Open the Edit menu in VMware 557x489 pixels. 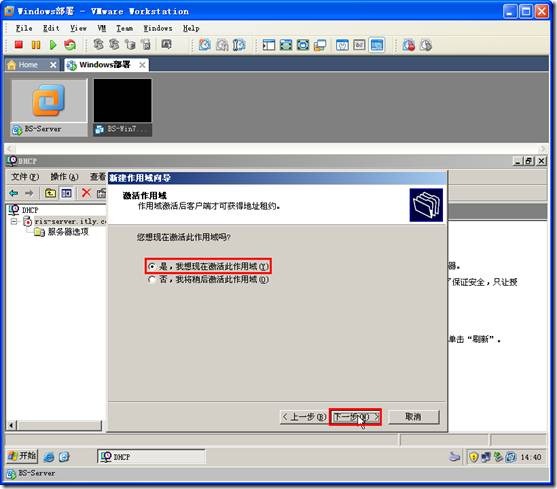(x=51, y=28)
